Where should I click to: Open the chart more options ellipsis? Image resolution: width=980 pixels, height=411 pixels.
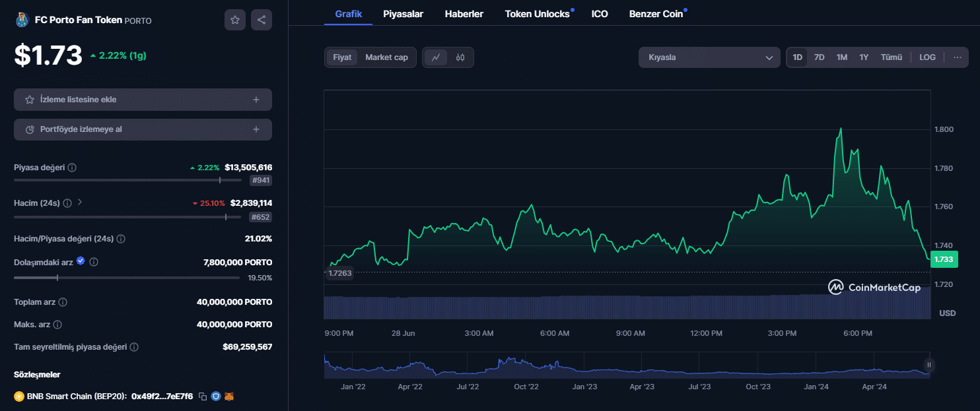pyautogui.click(x=958, y=57)
